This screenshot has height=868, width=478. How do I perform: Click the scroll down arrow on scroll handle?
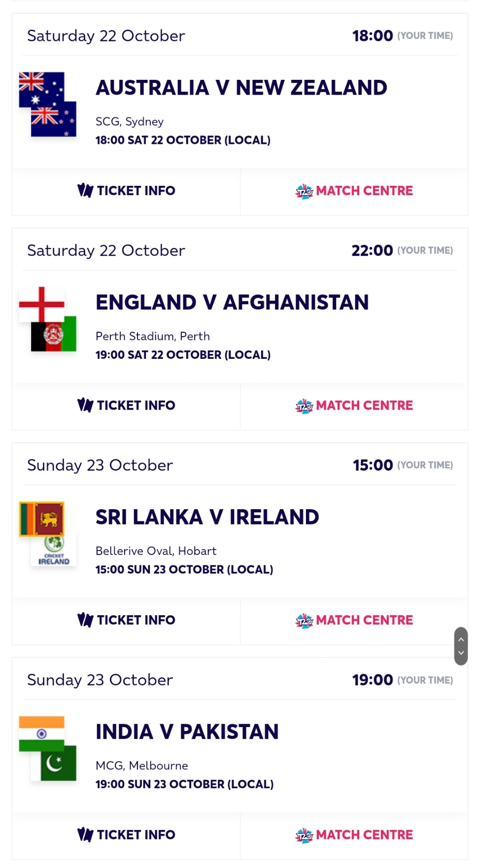point(461,653)
